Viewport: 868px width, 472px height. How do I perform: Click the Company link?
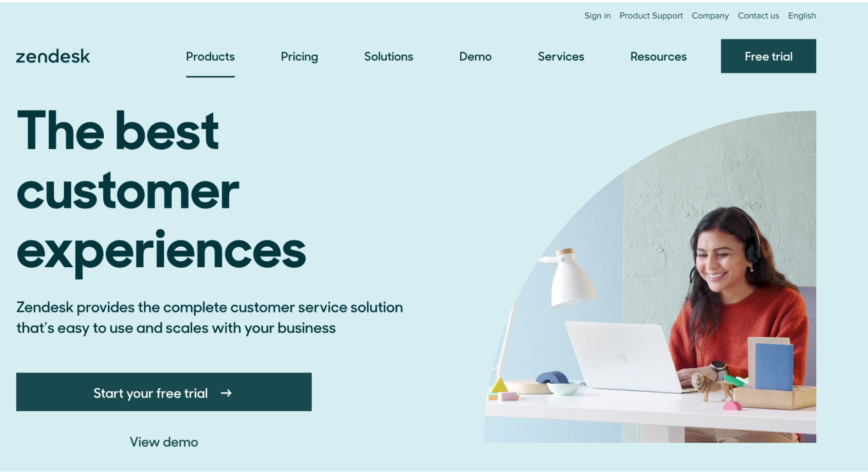point(710,15)
